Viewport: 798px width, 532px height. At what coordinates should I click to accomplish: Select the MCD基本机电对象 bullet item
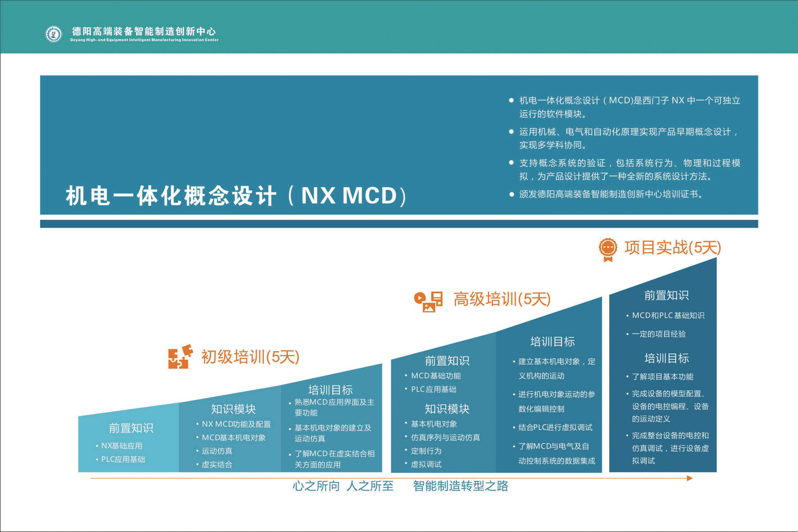tap(234, 438)
